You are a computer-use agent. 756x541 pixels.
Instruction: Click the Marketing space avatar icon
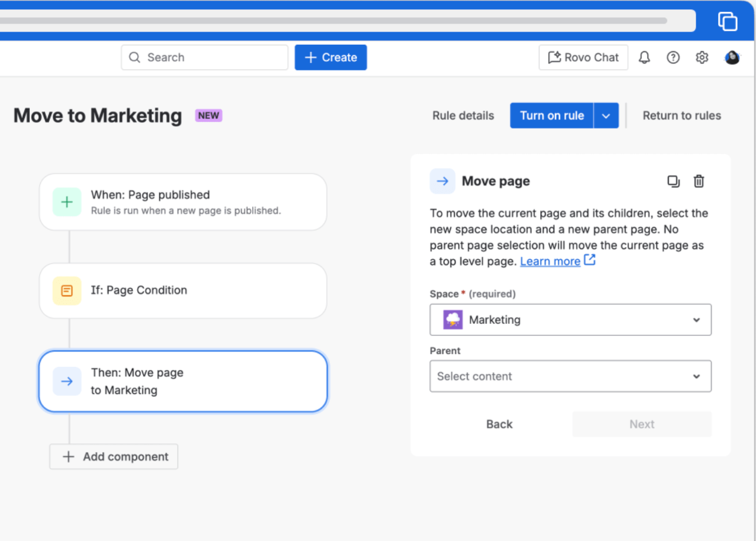pos(453,320)
